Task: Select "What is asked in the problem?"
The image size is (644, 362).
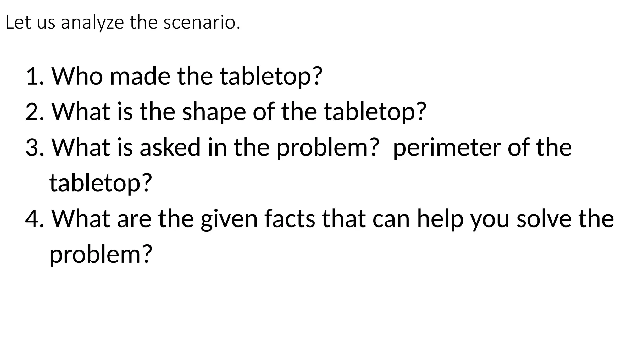Action: coord(214,148)
